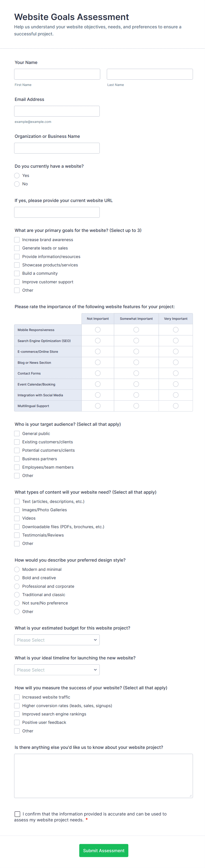
Task: Select Yes for currently having a website
Action: pyautogui.click(x=17, y=176)
